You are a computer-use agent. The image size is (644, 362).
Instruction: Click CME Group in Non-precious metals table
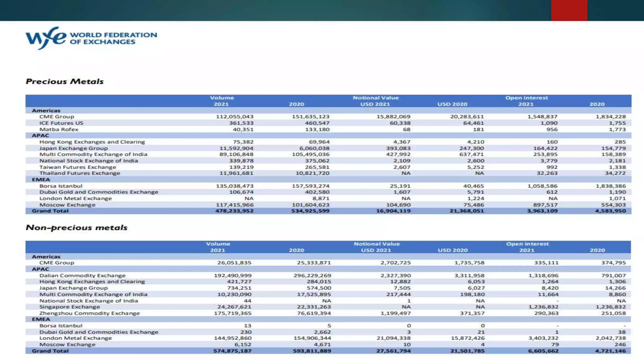coord(57,263)
